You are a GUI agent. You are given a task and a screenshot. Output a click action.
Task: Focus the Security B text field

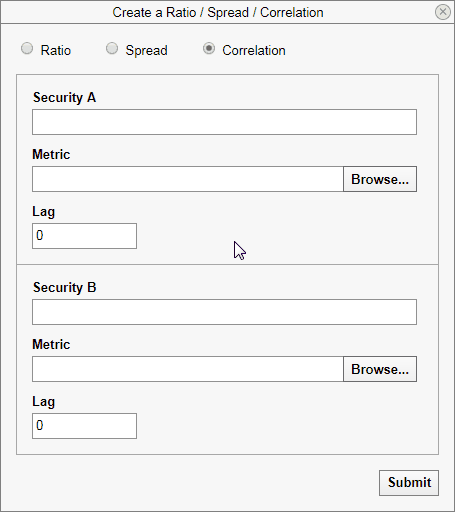pos(224,312)
